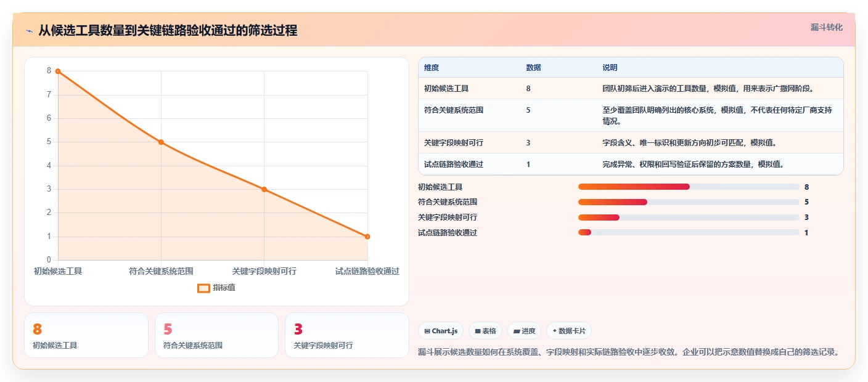Click the 符合关键系统范围 cell in the table

[454, 110]
